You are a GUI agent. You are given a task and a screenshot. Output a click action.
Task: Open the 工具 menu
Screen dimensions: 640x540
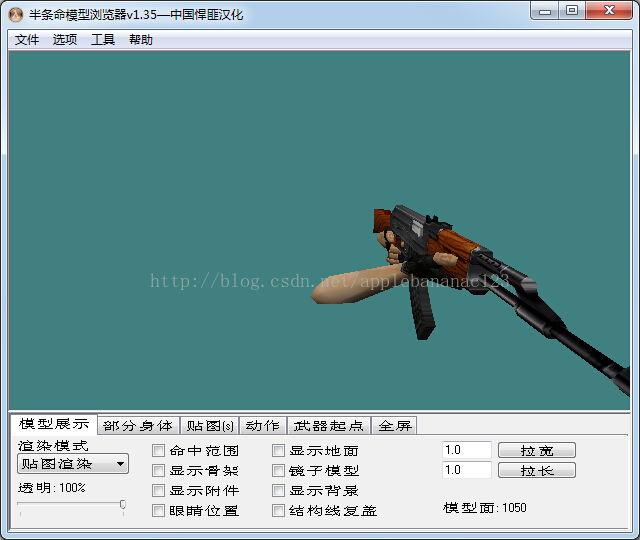pos(102,40)
